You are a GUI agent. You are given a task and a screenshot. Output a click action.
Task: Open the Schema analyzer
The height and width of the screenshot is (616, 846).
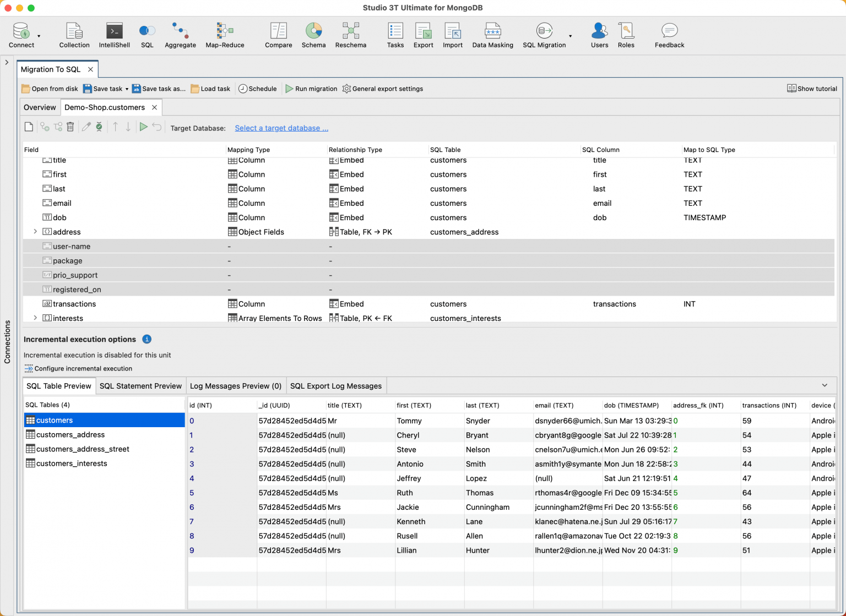click(313, 33)
